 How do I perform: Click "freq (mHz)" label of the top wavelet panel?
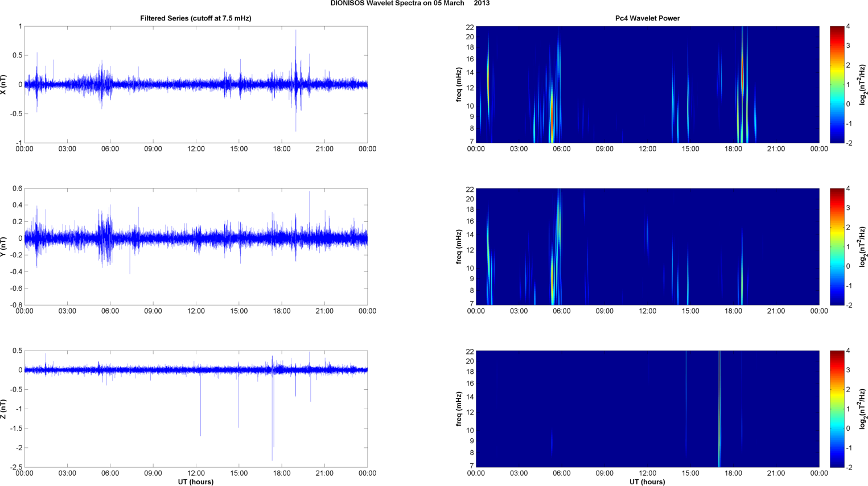(x=459, y=84)
